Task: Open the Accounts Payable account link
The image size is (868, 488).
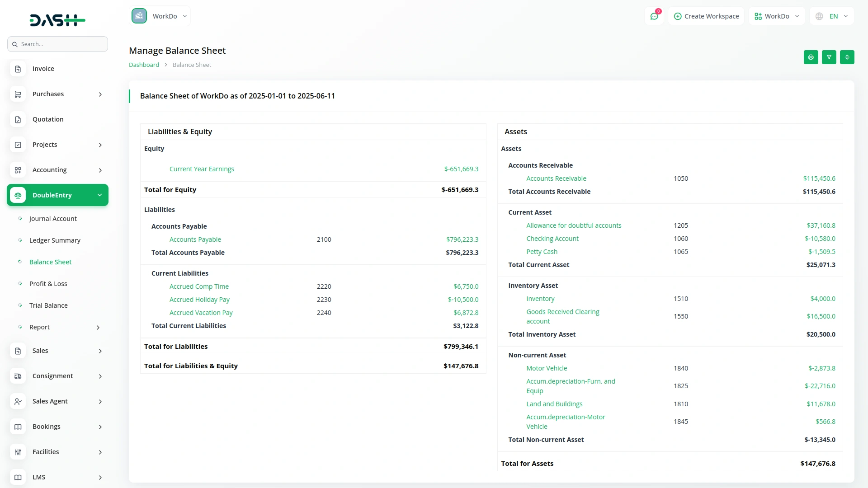Action: (195, 239)
